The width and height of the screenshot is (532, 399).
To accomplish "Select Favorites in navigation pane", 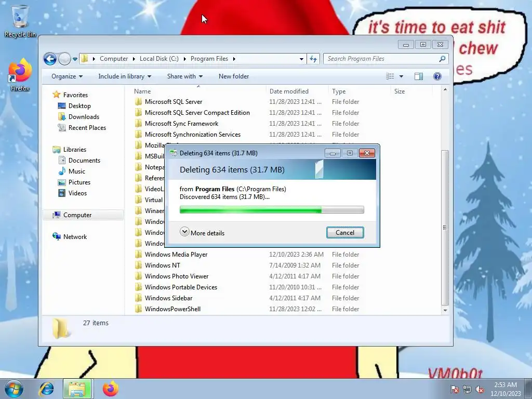I will click(x=75, y=95).
